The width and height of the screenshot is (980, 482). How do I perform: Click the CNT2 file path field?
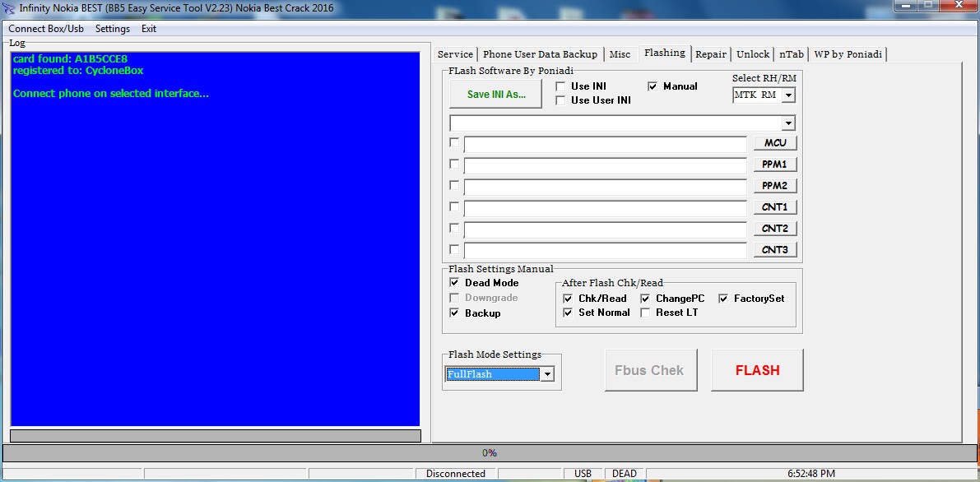(x=605, y=229)
